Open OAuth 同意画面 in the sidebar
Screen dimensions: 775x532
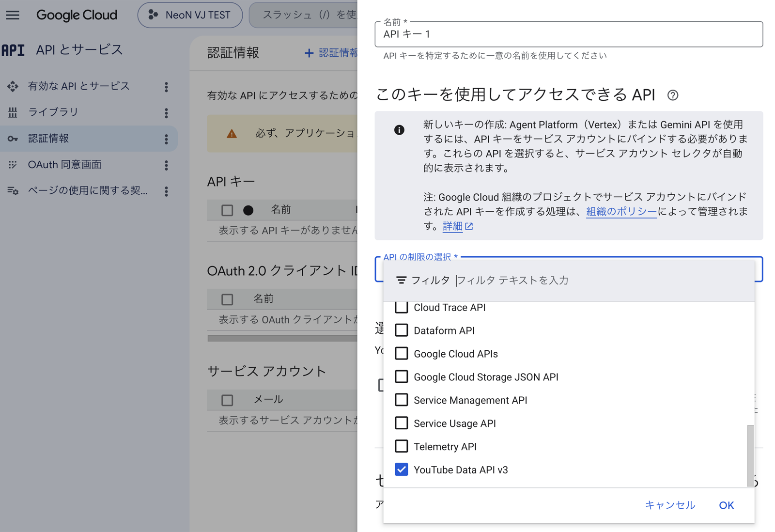coord(64,165)
